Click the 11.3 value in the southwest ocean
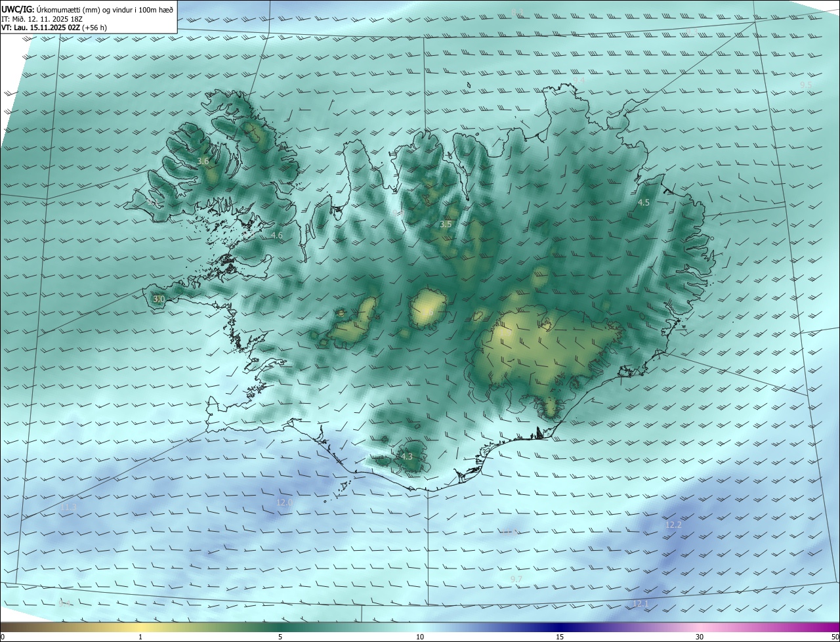840x642 pixels. [x=68, y=507]
